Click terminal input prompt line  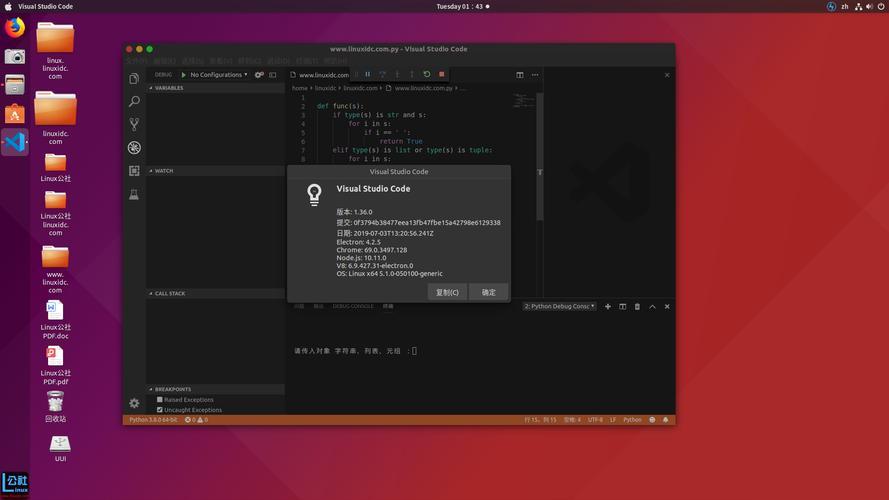click(355, 351)
